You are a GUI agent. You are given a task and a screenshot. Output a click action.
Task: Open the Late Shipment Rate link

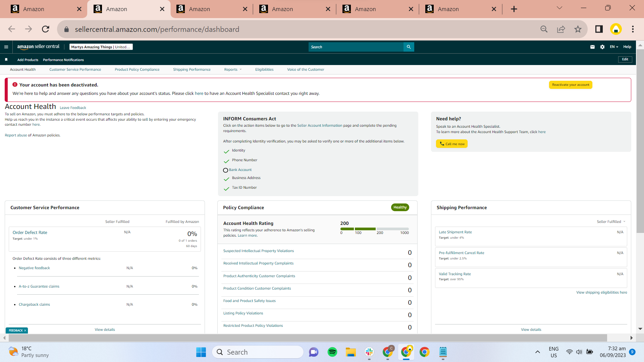[455, 232]
